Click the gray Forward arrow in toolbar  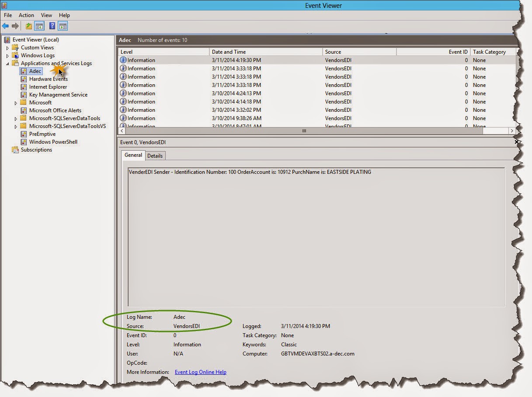(x=15, y=26)
